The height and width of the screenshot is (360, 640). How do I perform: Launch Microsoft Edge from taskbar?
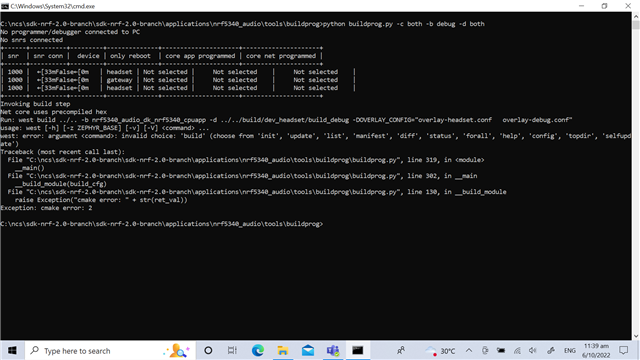[258, 351]
